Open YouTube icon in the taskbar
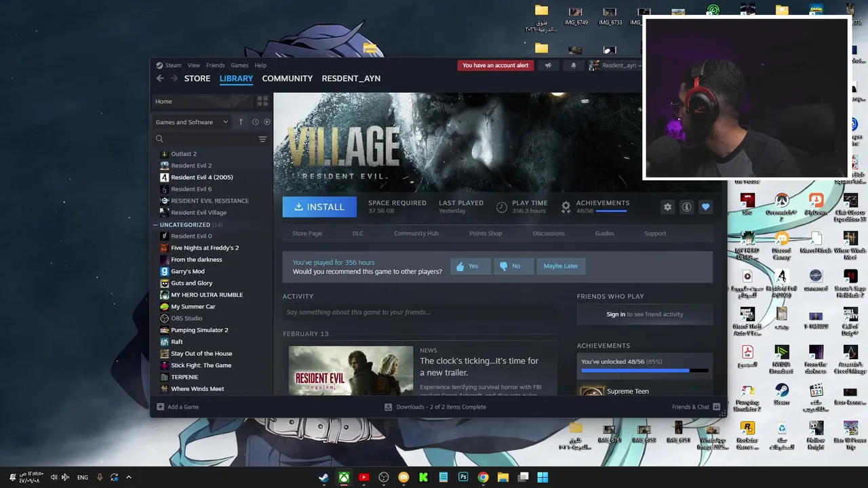Screen dimensions: 868x488 pos(364,477)
